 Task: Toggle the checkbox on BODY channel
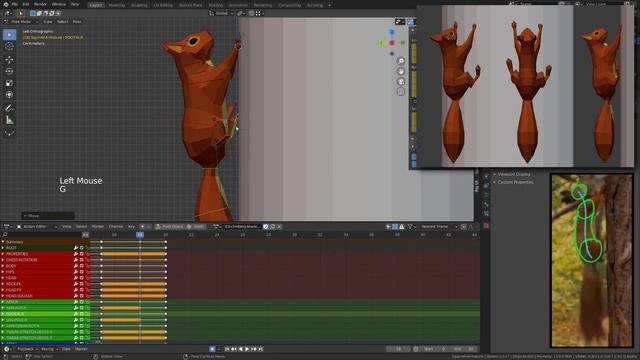point(82,266)
